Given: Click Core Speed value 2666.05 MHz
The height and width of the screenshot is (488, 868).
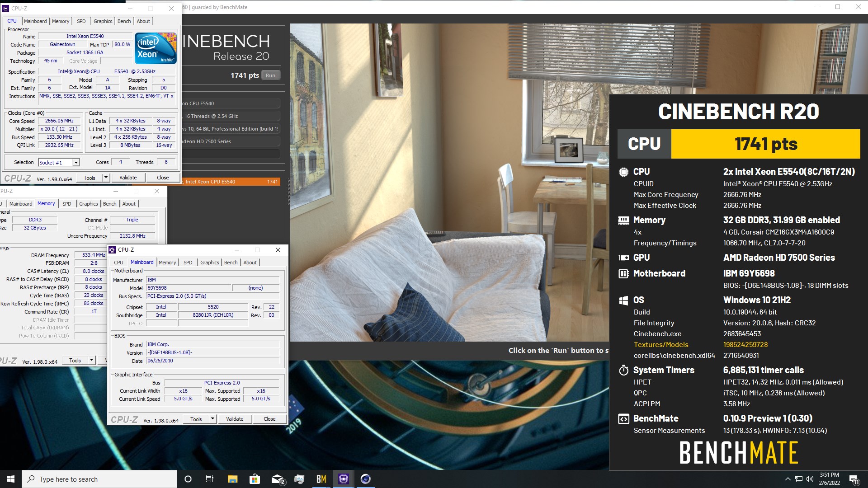Looking at the screenshot, I should coord(59,121).
